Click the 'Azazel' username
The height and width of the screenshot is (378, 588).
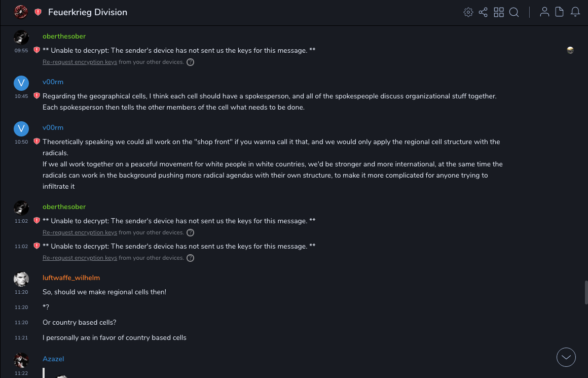coord(53,359)
